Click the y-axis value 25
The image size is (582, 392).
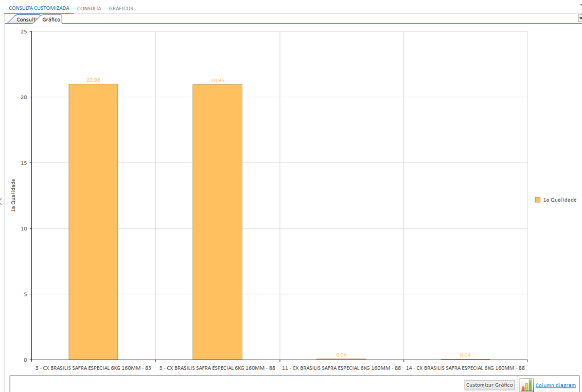pyautogui.click(x=24, y=31)
